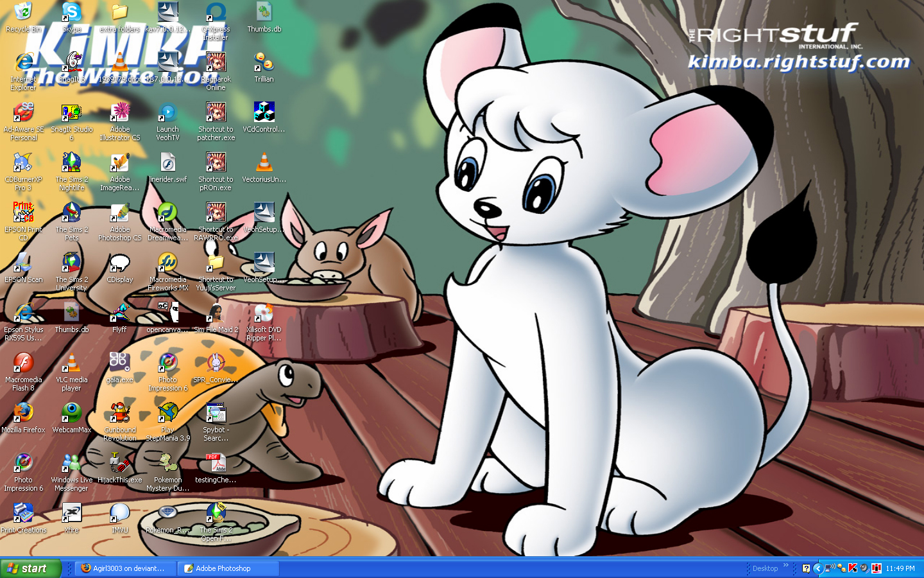Open Epson Stylus RX595 user guide icon
The image size is (924, 578).
pos(23,322)
